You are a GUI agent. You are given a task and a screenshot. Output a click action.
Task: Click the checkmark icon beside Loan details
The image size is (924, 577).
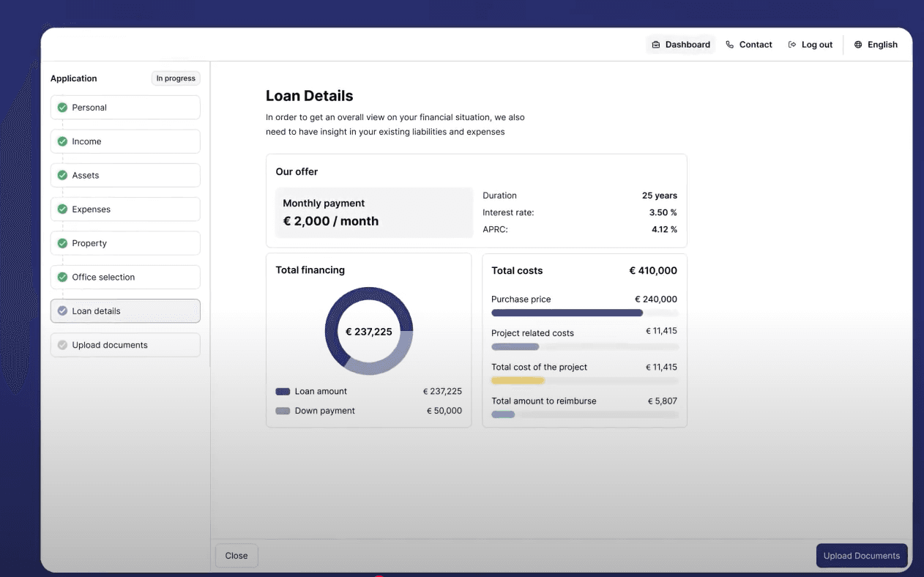click(x=62, y=311)
